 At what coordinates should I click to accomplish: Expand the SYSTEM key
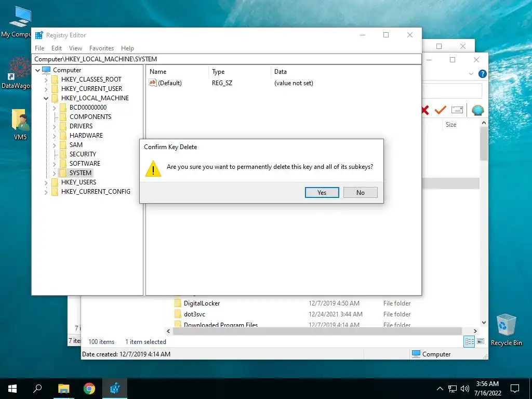[54, 173]
